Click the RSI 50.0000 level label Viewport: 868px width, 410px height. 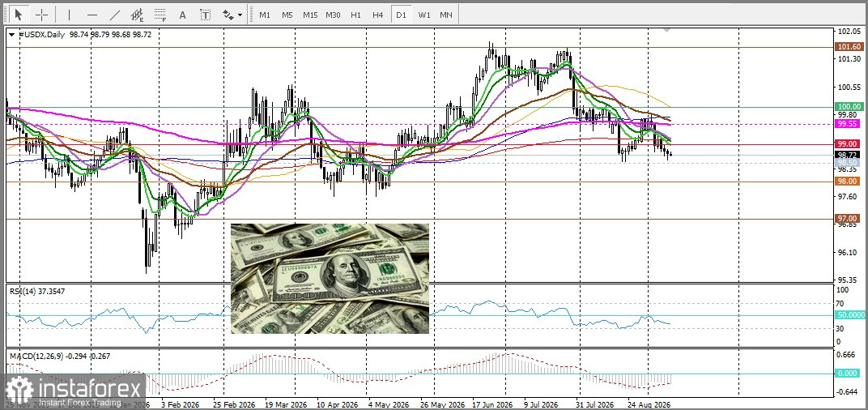849,314
